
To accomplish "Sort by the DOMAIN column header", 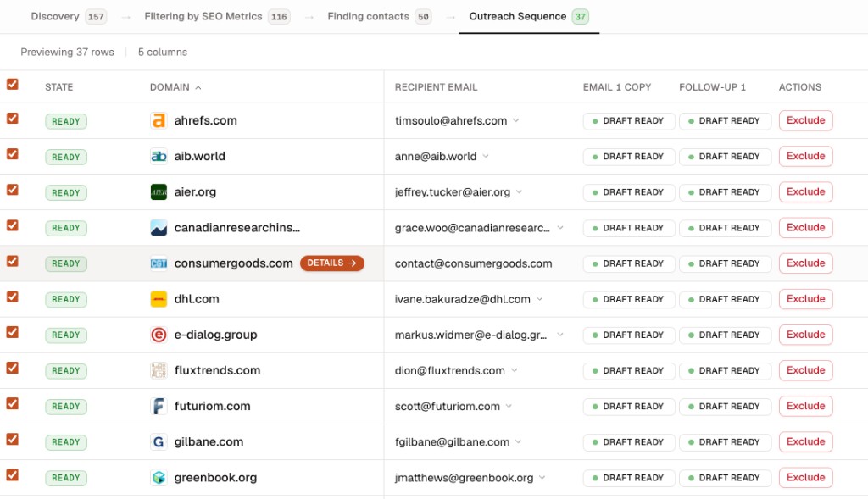I will point(175,87).
